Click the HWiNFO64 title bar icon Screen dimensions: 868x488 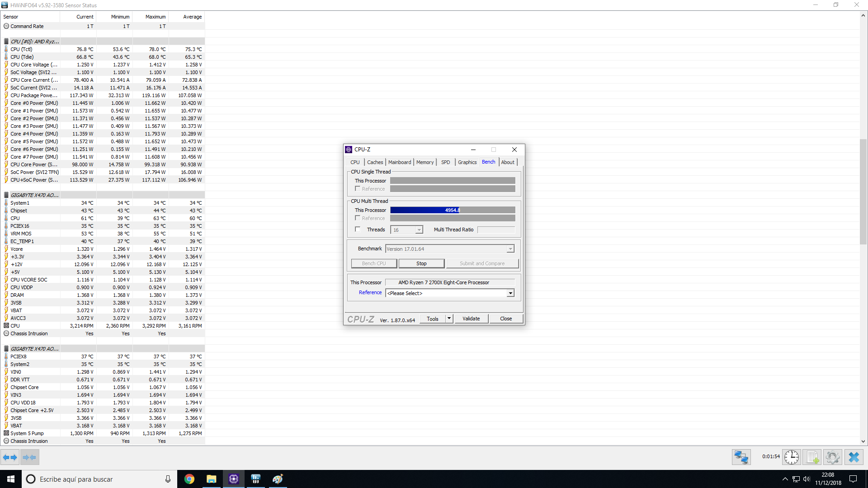point(5,5)
